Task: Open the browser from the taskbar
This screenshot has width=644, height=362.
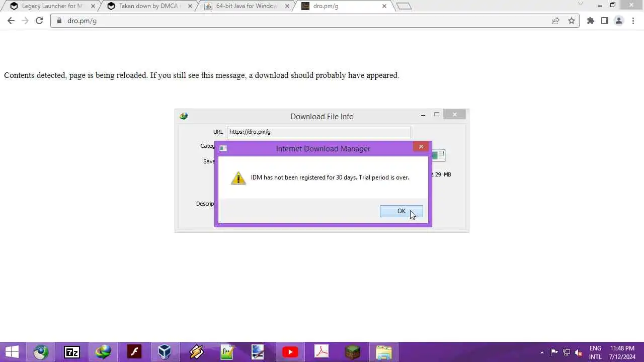Action: click(41, 352)
